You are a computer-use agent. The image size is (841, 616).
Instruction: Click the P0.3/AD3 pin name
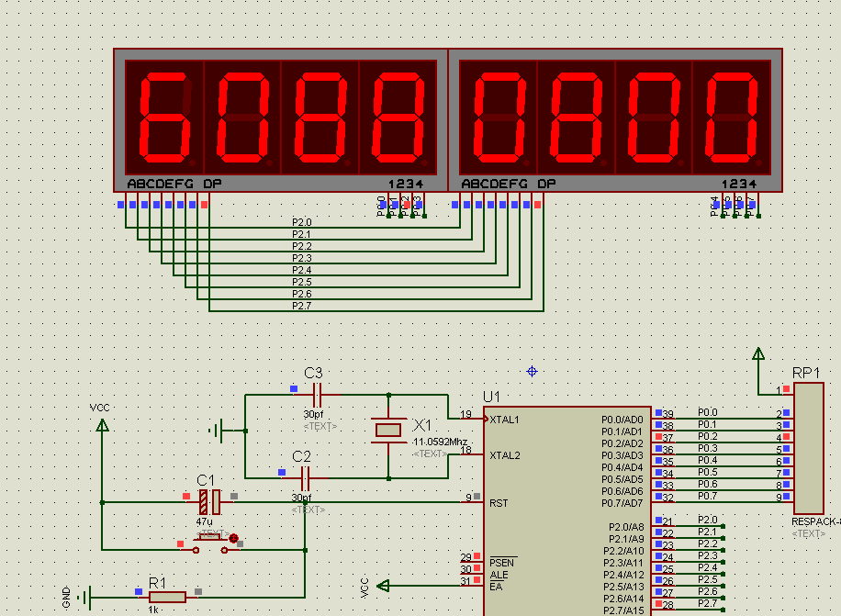(x=622, y=455)
